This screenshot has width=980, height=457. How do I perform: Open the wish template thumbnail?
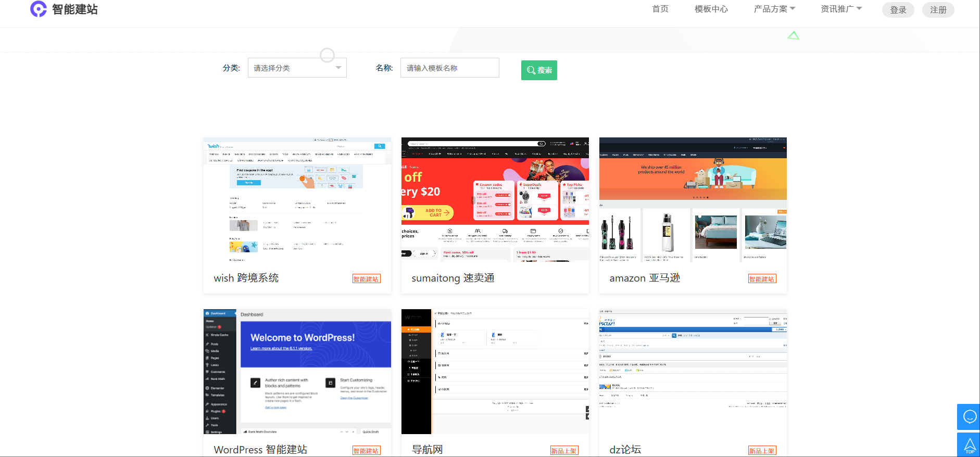click(297, 199)
